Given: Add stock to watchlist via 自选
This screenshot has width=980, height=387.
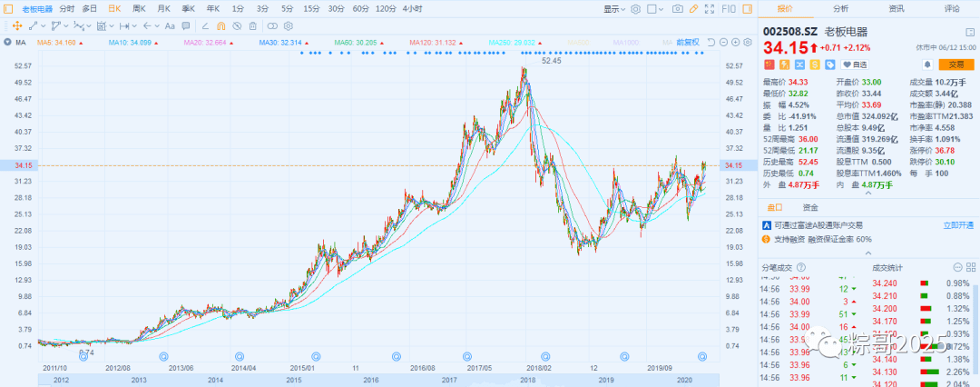Looking at the screenshot, I should point(854,64).
